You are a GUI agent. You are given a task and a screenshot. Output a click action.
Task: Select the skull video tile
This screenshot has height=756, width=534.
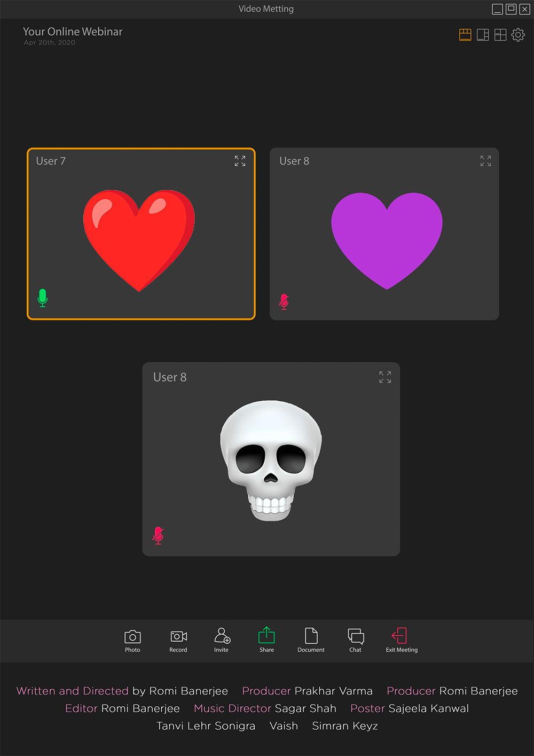coord(271,461)
